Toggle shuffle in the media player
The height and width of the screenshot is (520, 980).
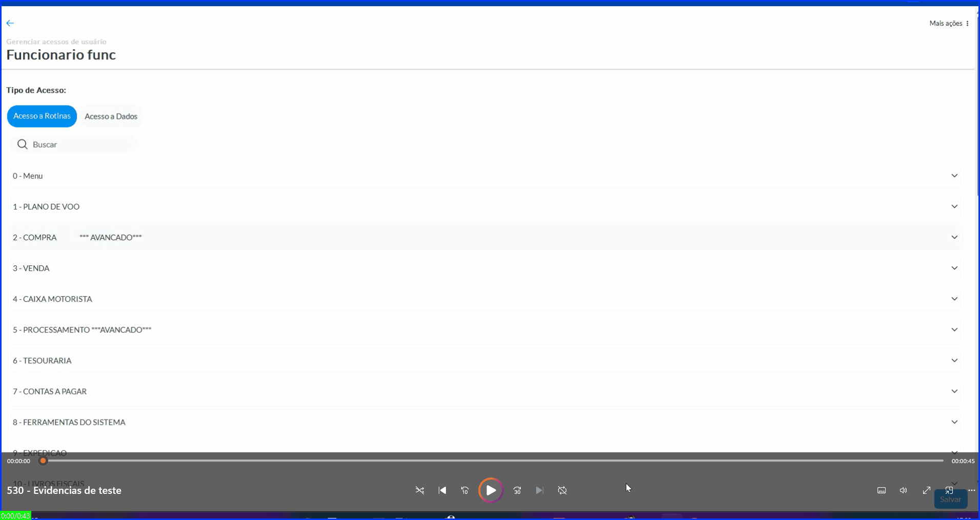(x=420, y=490)
